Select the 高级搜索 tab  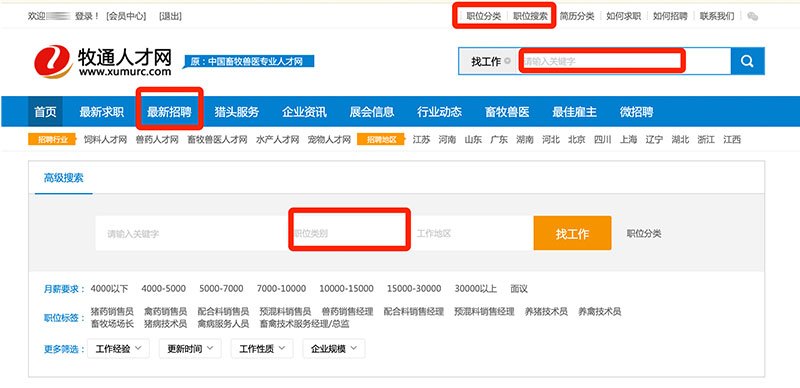64,178
